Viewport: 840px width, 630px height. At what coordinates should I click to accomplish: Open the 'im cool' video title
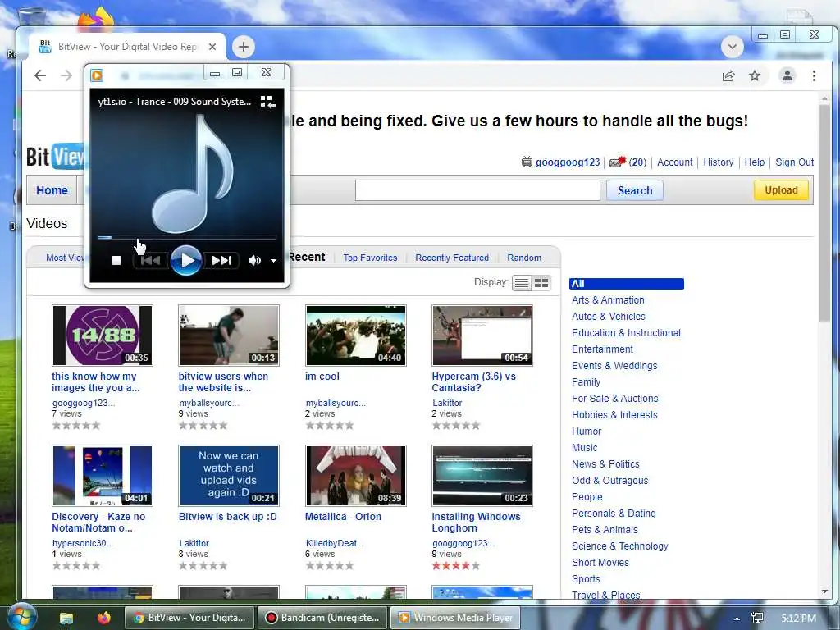(322, 376)
